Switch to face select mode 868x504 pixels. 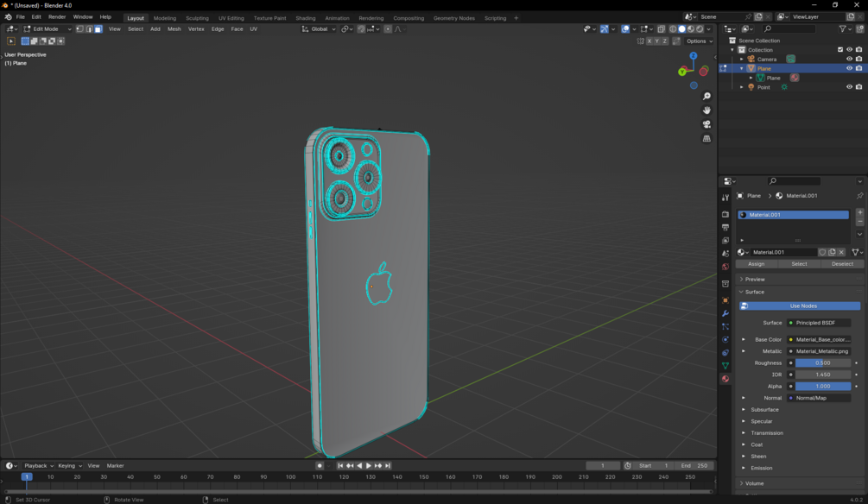tap(98, 28)
